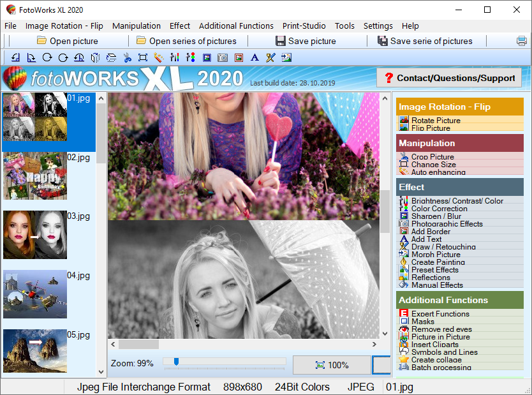Viewport: 532px width, 395px height.
Task: Click color correction toolbar icon with colored dots
Action: (190, 57)
